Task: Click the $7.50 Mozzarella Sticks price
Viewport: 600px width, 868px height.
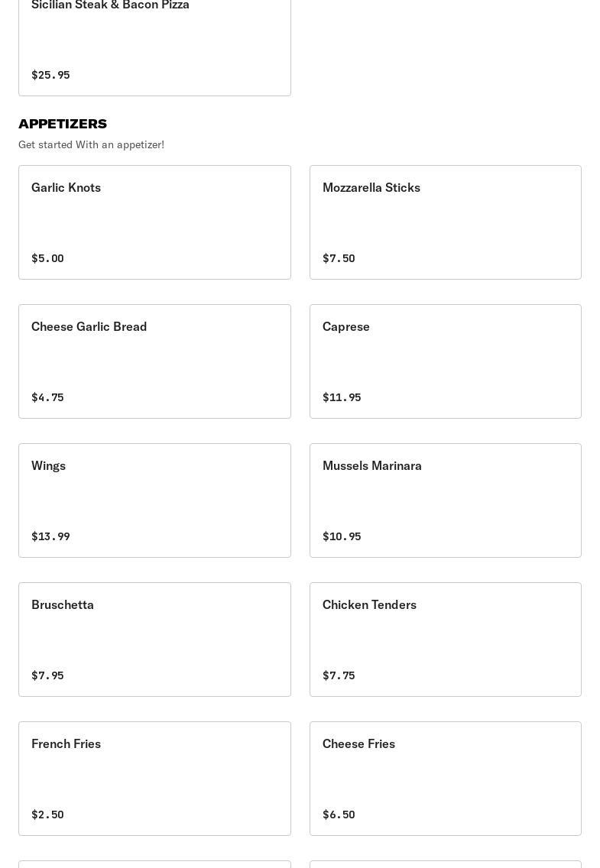Action: point(339,258)
